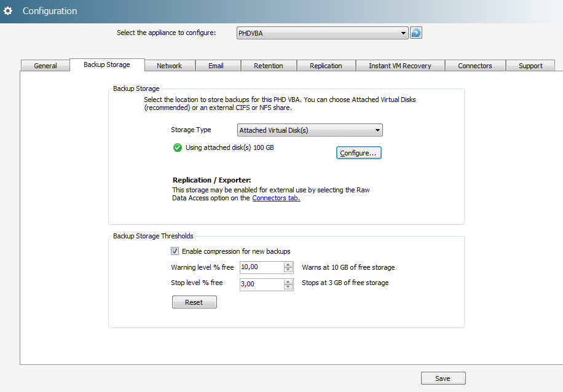Switch to the General tab
Screen dimensions: 563x392
(x=45, y=66)
